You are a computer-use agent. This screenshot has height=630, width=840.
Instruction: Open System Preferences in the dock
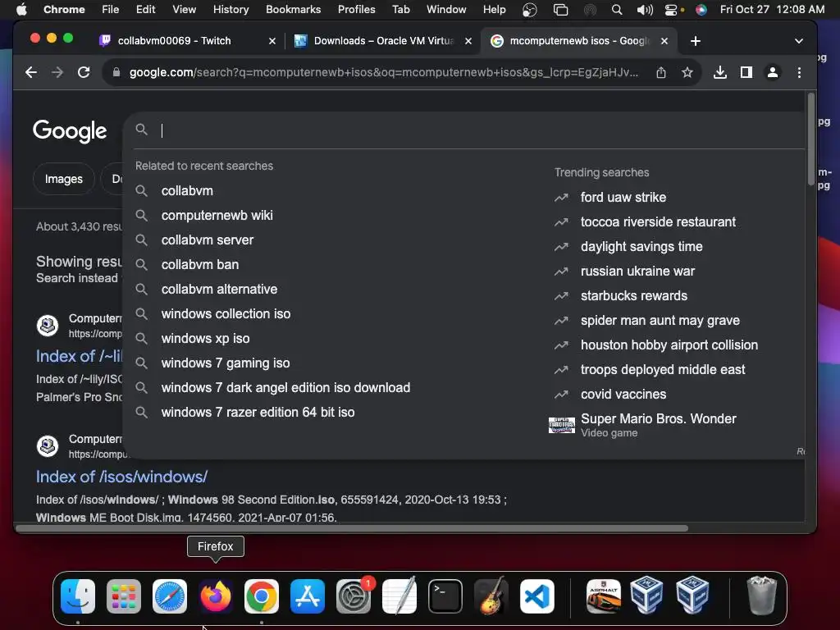point(354,596)
